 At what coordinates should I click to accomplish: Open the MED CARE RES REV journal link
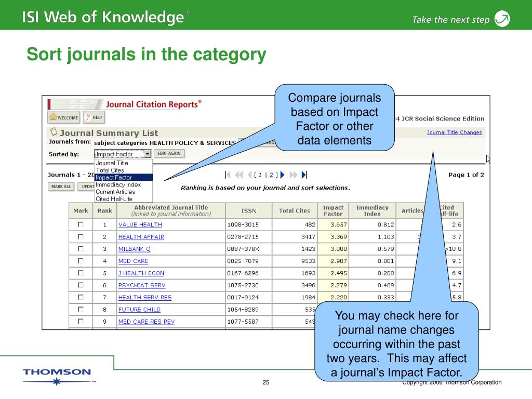click(147, 322)
